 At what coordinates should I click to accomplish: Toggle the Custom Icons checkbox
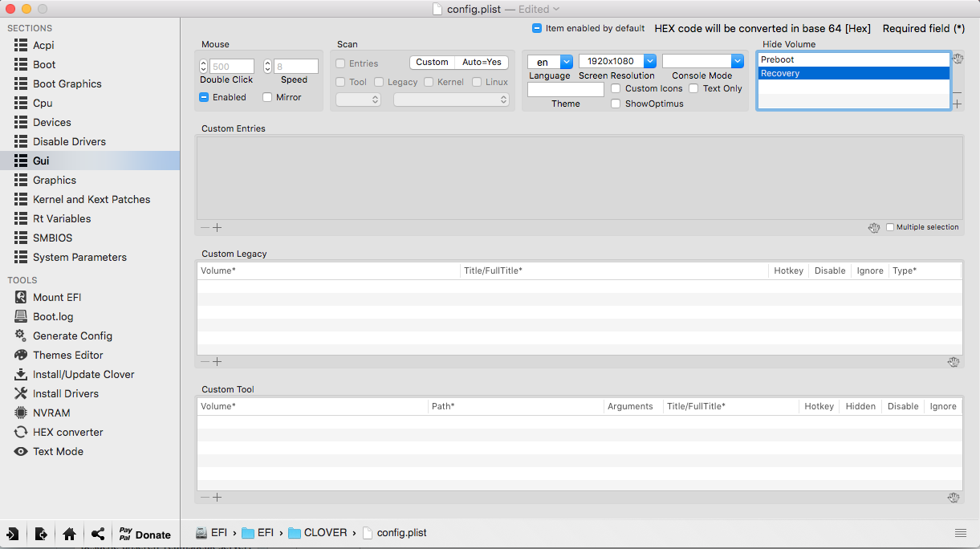click(616, 88)
